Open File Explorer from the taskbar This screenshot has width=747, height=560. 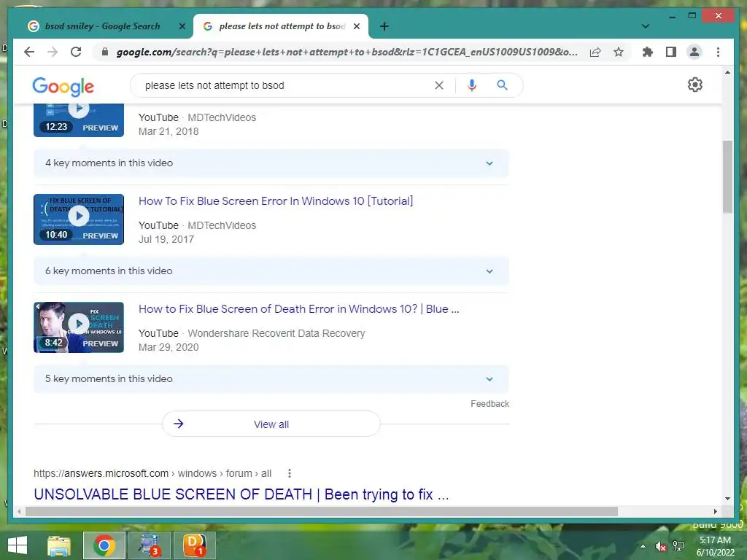(x=59, y=545)
